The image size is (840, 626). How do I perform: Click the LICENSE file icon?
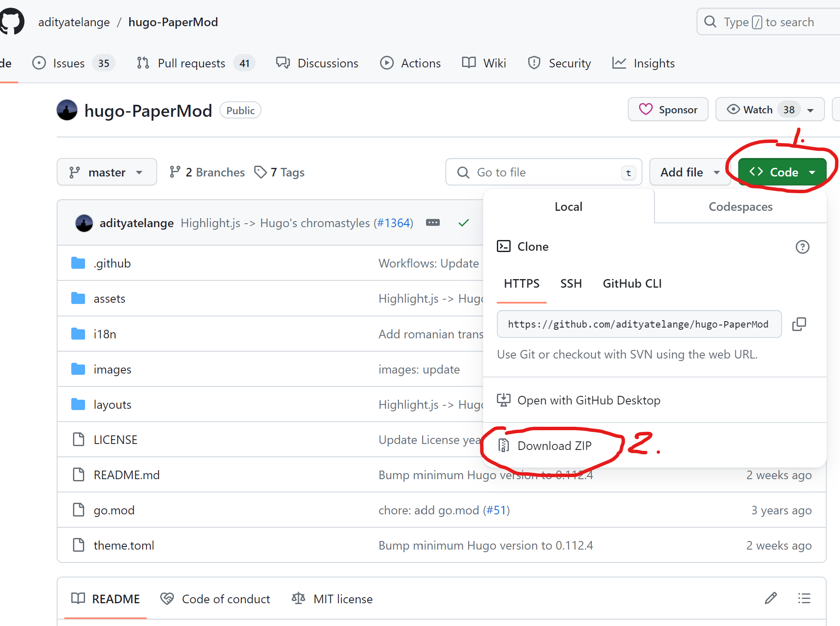[x=79, y=439]
